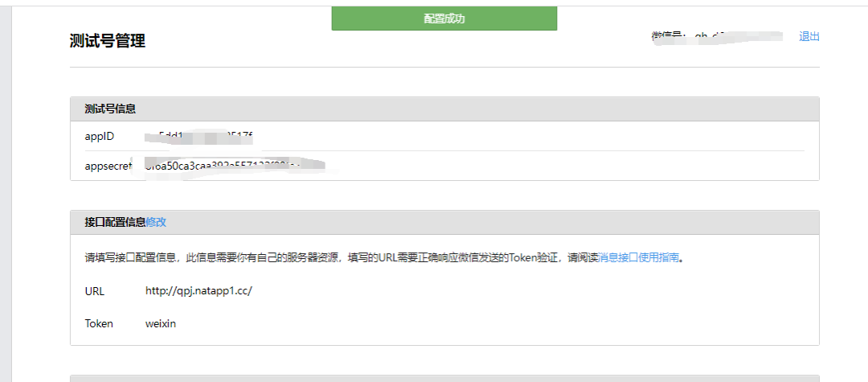
Task: Click the http://qpj.natapp1.cc/ URL value
Action: pos(199,291)
